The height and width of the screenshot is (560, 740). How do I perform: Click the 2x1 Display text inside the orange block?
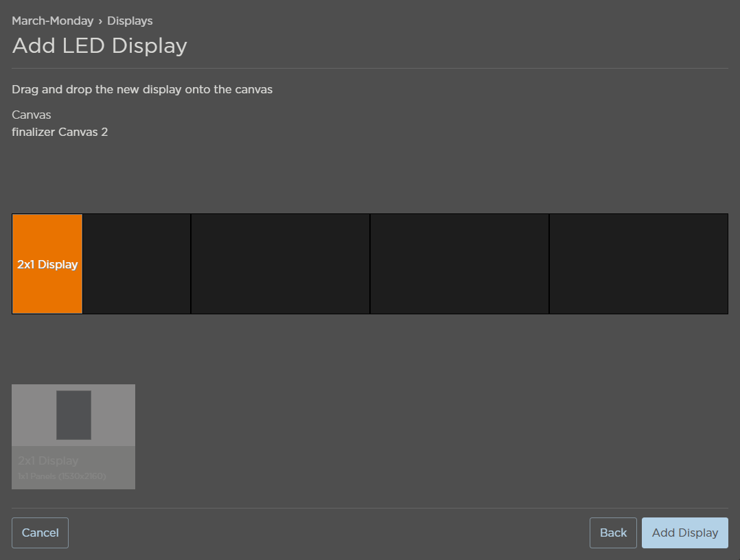tap(47, 264)
